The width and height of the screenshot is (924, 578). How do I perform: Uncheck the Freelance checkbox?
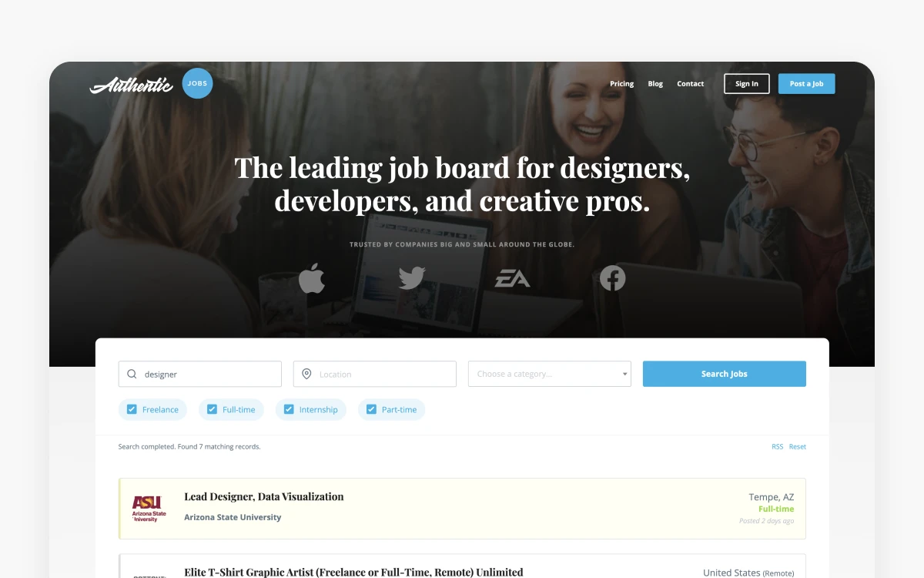click(x=132, y=409)
